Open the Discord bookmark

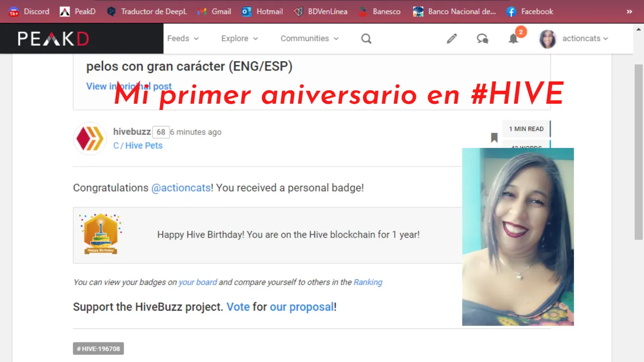point(29,11)
